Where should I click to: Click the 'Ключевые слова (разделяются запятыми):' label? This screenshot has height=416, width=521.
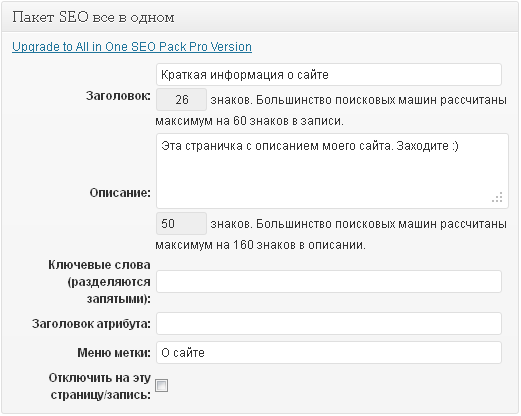tap(99, 282)
